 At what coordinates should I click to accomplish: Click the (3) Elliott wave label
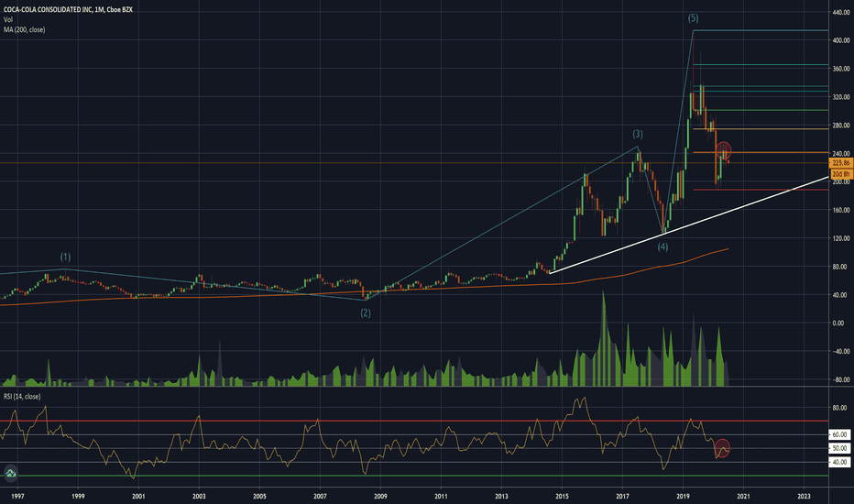(637, 134)
